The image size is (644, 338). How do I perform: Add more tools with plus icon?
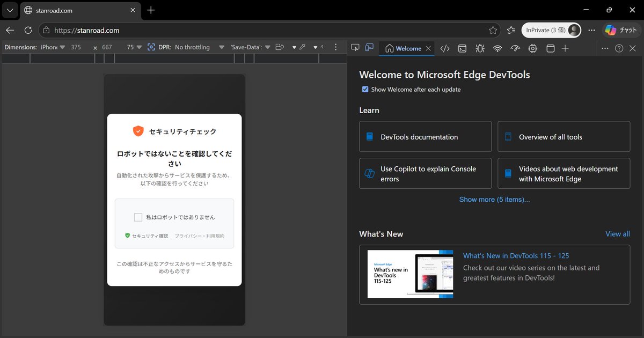565,48
